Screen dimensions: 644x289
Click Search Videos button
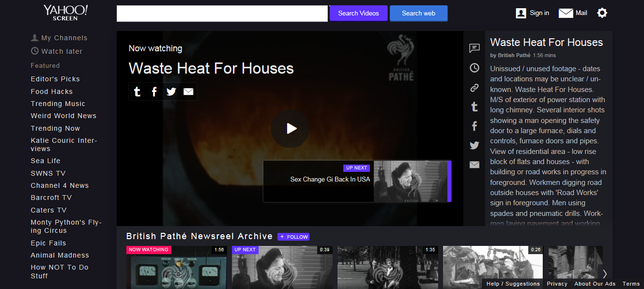(x=359, y=13)
